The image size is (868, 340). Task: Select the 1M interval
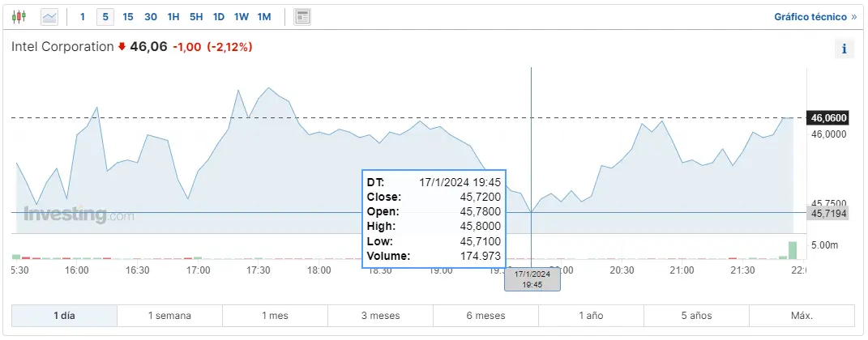[264, 17]
